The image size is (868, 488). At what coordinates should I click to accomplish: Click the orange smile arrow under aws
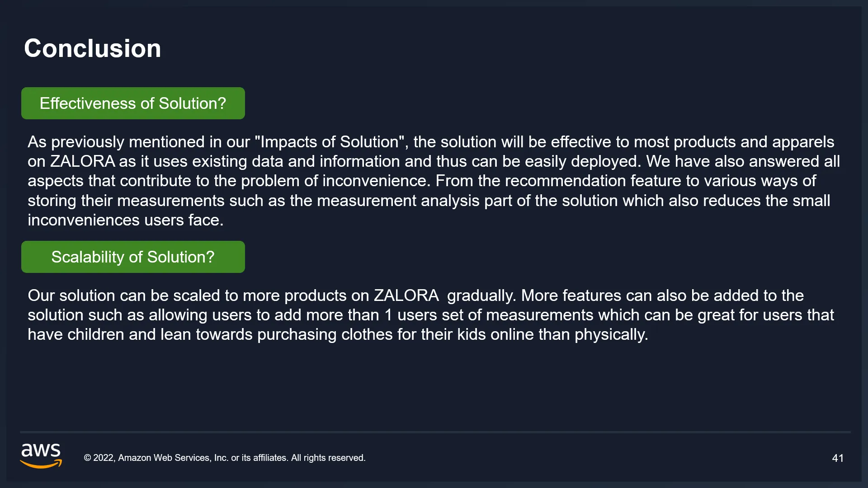click(41, 464)
